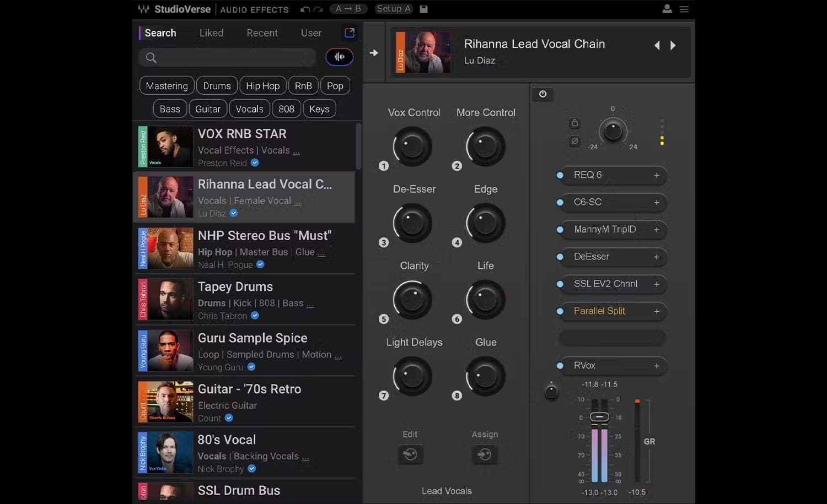
Task: Click the Setup A button
Action: [393, 9]
